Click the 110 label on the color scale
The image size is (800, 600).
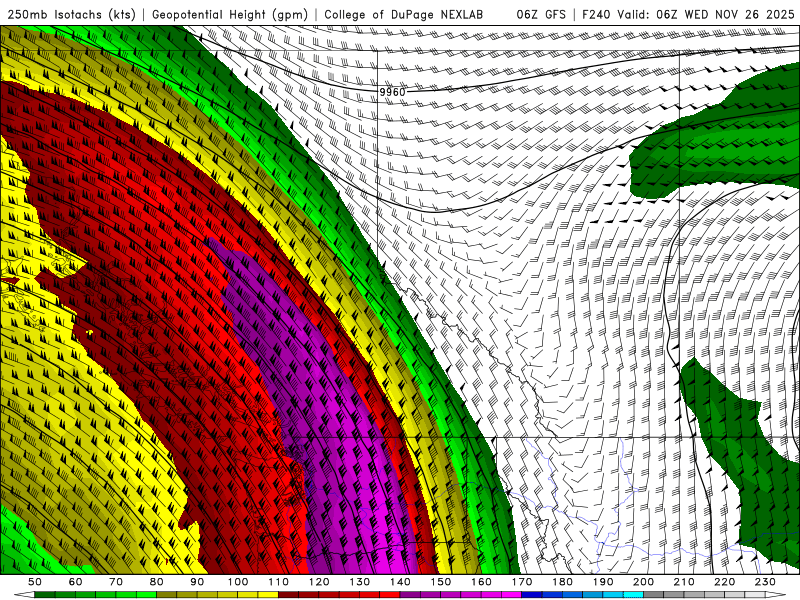click(278, 582)
